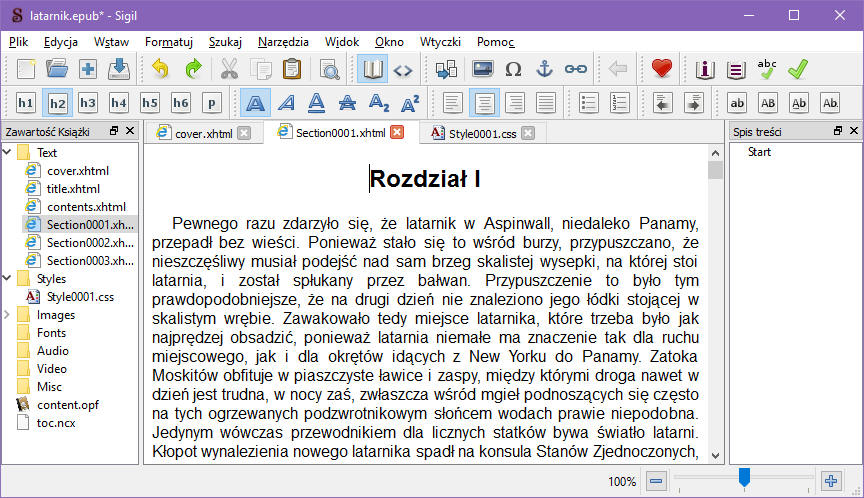The width and height of the screenshot is (864, 498).
Task: Run spellcheck with abc icon
Action: (767, 69)
